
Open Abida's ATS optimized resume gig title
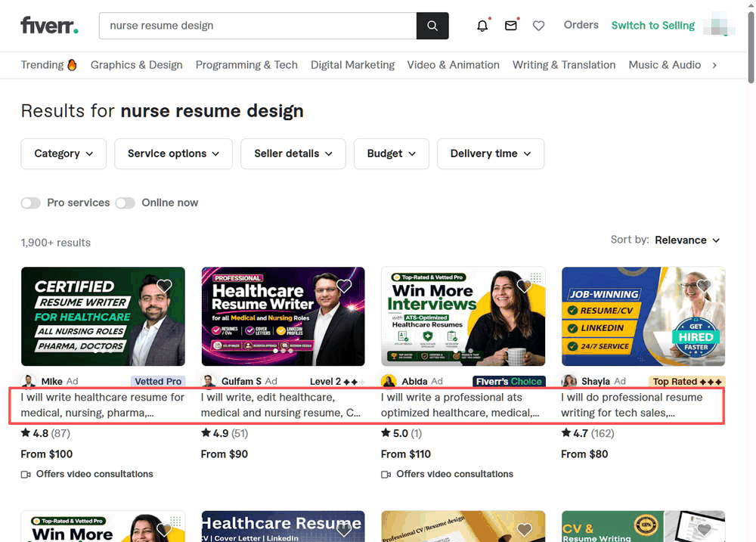[460, 405]
